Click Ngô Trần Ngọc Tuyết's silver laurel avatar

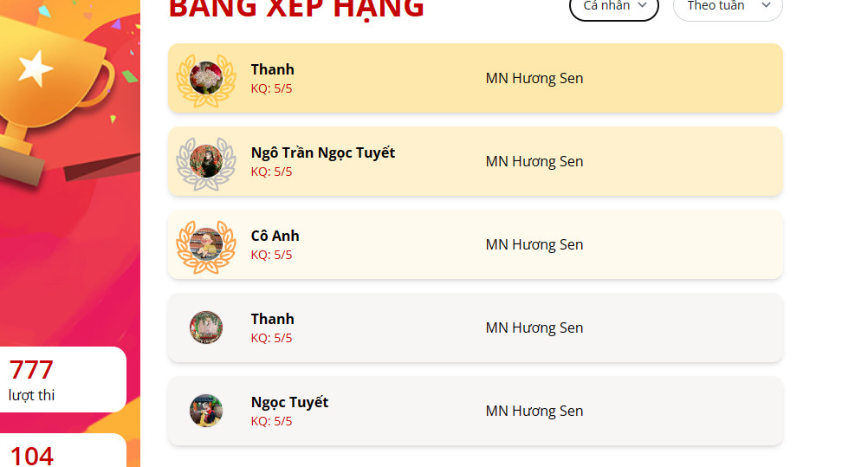(x=206, y=162)
